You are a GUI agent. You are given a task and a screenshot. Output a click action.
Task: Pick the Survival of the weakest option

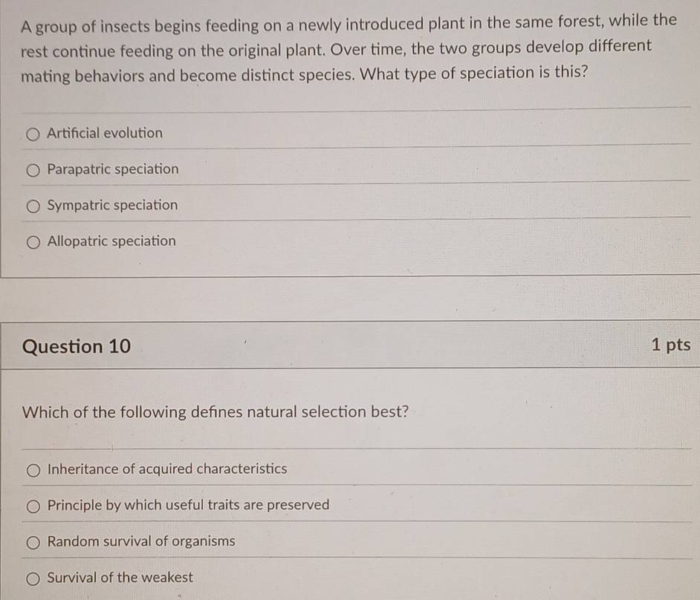point(33,579)
